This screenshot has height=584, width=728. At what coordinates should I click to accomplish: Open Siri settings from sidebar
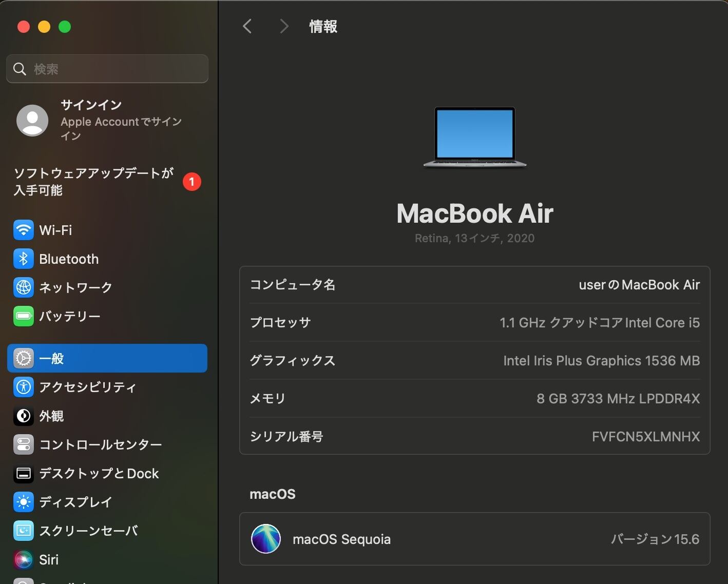coord(107,559)
